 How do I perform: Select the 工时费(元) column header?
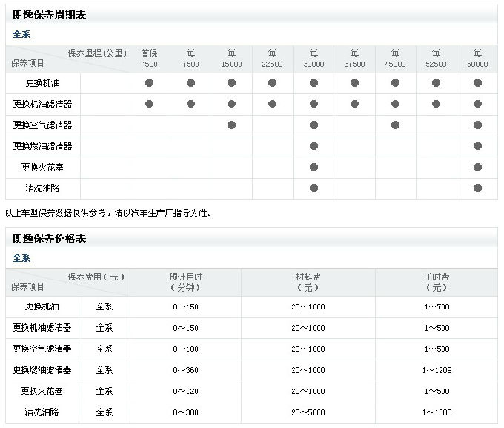(x=437, y=282)
